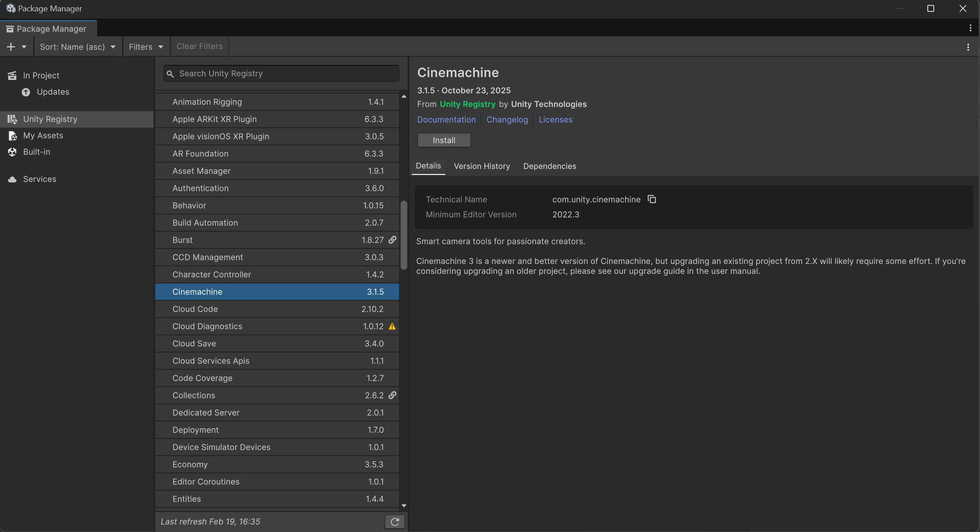Click the refresh package list icon
The height and width of the screenshot is (532, 980).
point(394,522)
